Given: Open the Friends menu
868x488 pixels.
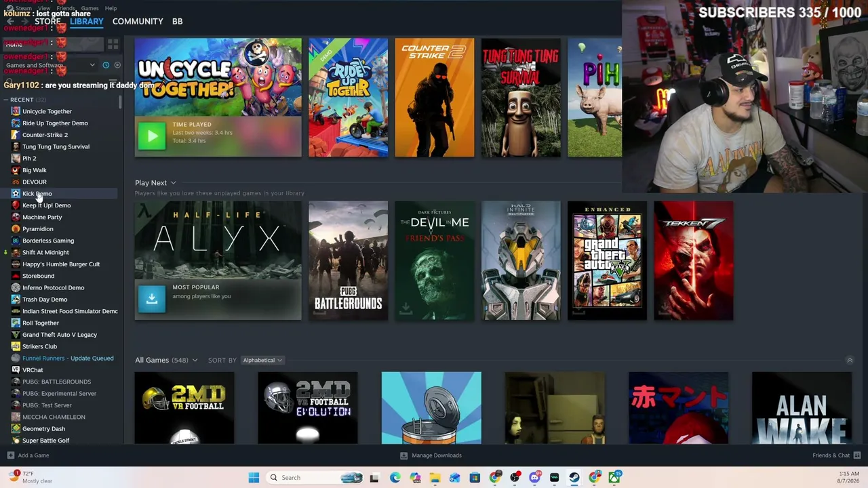Looking at the screenshot, I should 66,8.
